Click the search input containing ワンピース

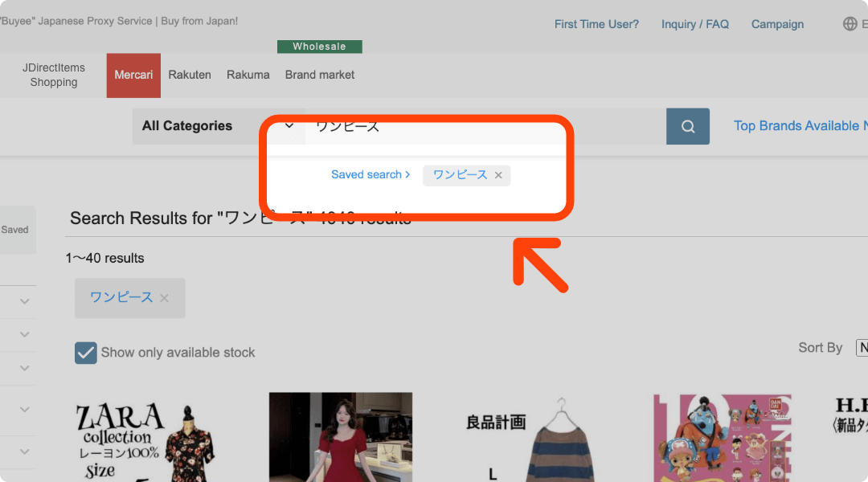(x=485, y=126)
